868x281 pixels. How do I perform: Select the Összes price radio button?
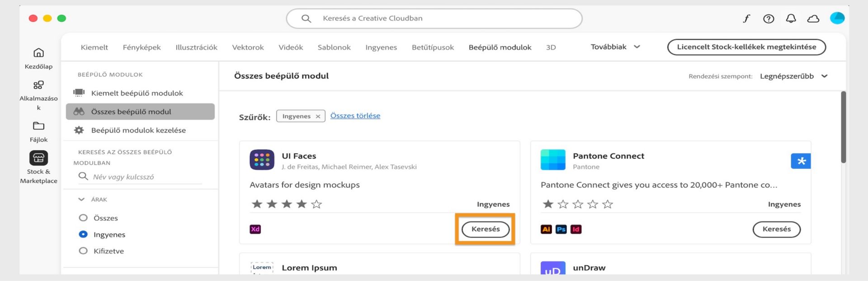83,218
